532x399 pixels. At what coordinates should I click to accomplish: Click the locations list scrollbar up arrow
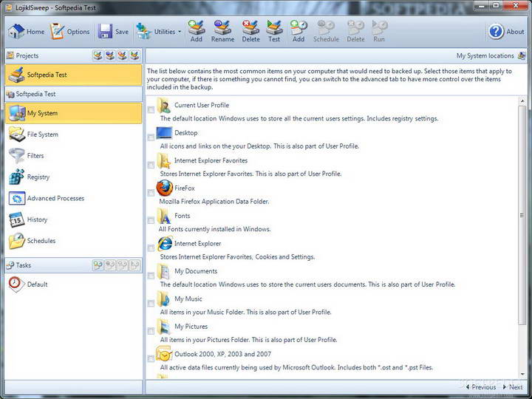[x=522, y=100]
